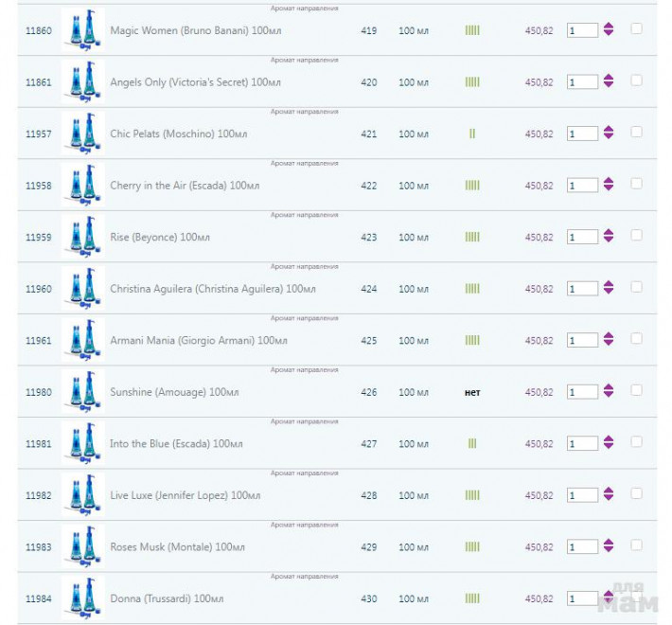Focus the quantity input for Rise (Beyonce)
This screenshot has width=672, height=625.
[x=581, y=237]
